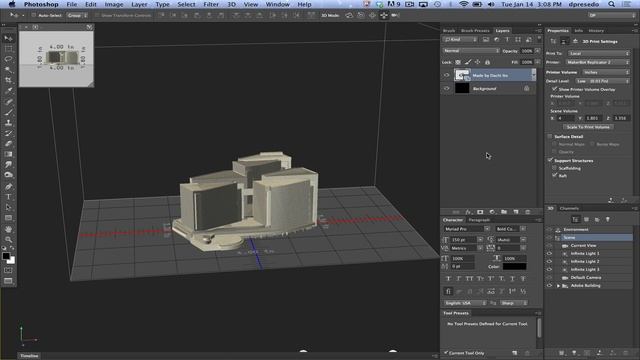Select the Move tool in the toolbox
This screenshot has height=360, width=640.
[9, 38]
